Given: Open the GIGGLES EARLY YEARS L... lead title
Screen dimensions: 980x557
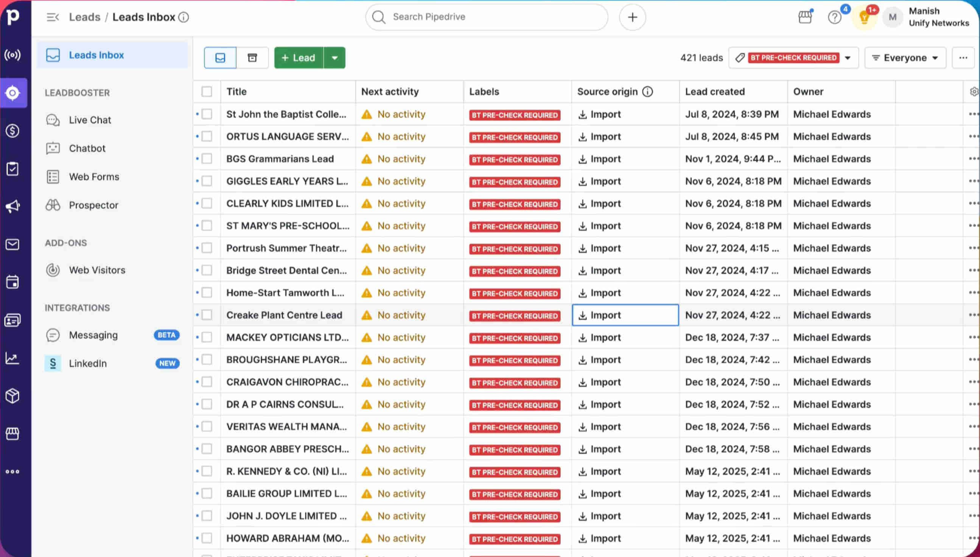Looking at the screenshot, I should click(x=287, y=181).
